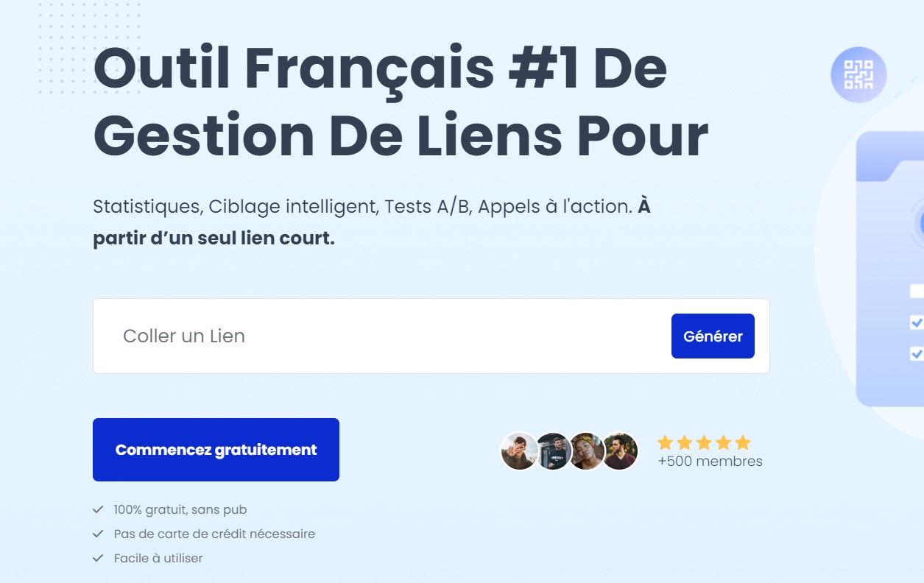Viewport: 924px width, 583px height.
Task: Click the last gold rating star
Action: [x=743, y=442]
